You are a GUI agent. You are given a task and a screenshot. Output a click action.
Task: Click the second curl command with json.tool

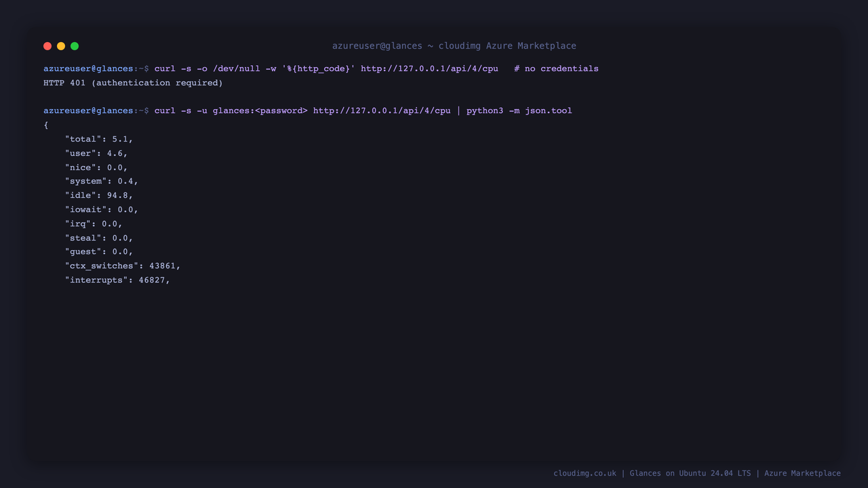point(363,110)
